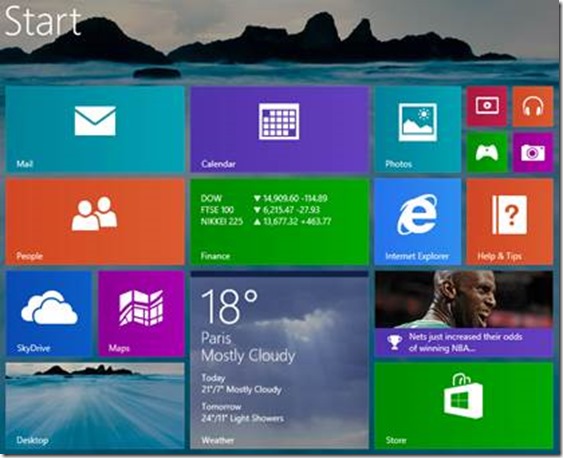563x458 pixels.
Task: Click the DOW index row in Finance
Action: [x=264, y=198]
